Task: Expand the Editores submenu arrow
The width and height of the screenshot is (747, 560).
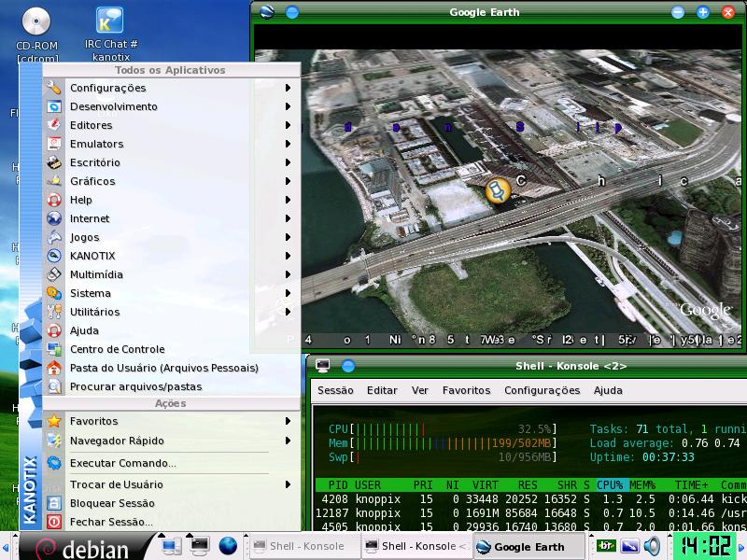Action: tap(288, 125)
